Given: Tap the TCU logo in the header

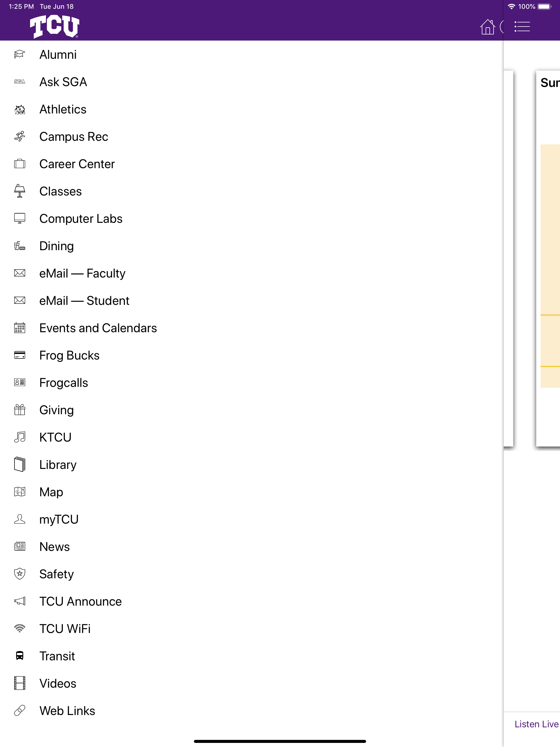Looking at the screenshot, I should tap(55, 26).
